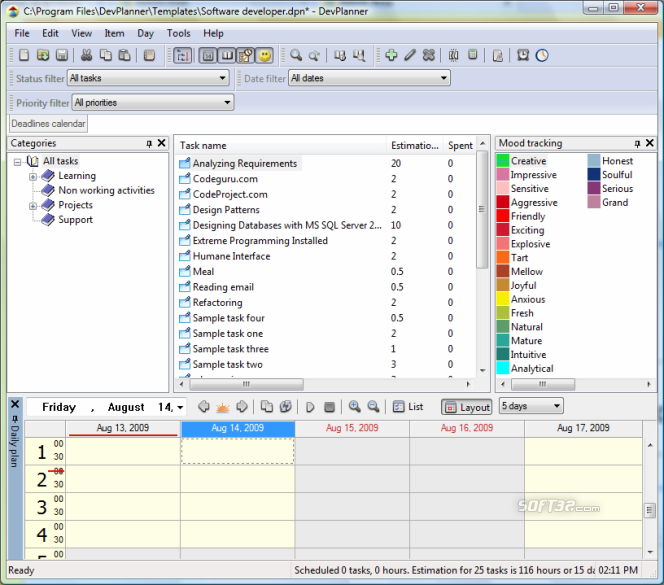This screenshot has width=664, height=585.
Task: Click the Cut scissors icon
Action: pos(86,55)
